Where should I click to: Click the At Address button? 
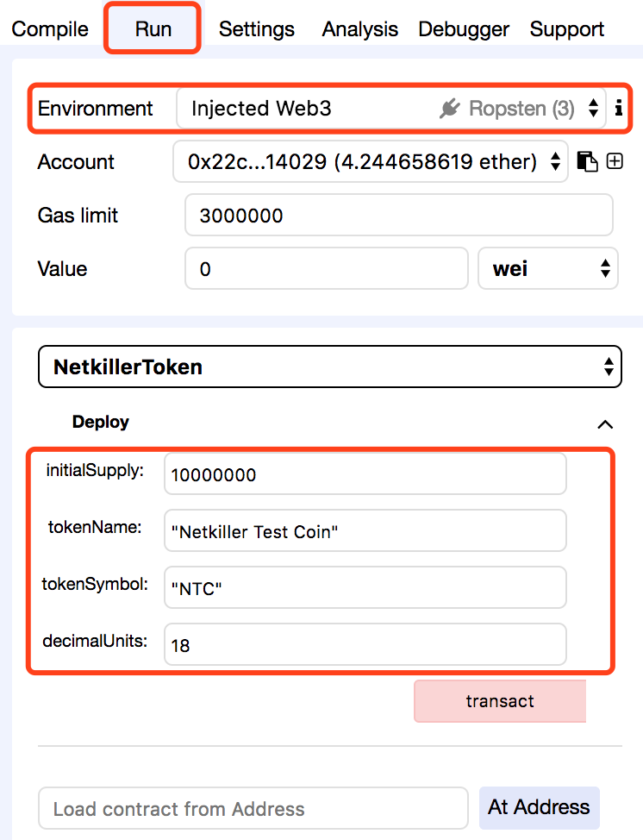click(539, 807)
